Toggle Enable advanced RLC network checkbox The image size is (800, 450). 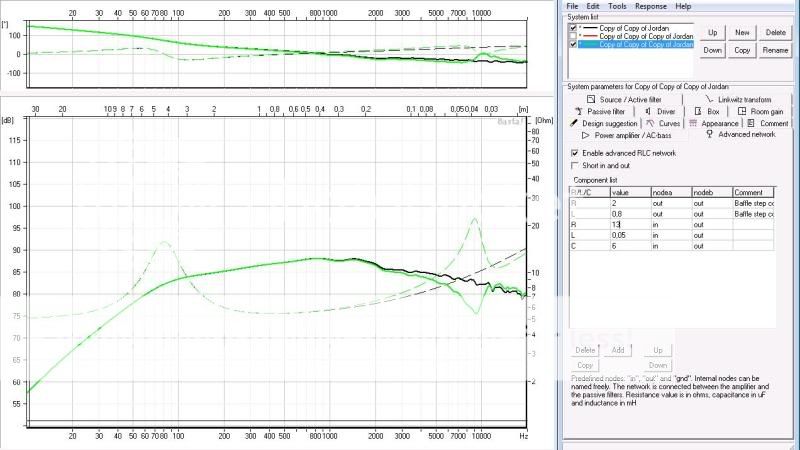pyautogui.click(x=574, y=153)
